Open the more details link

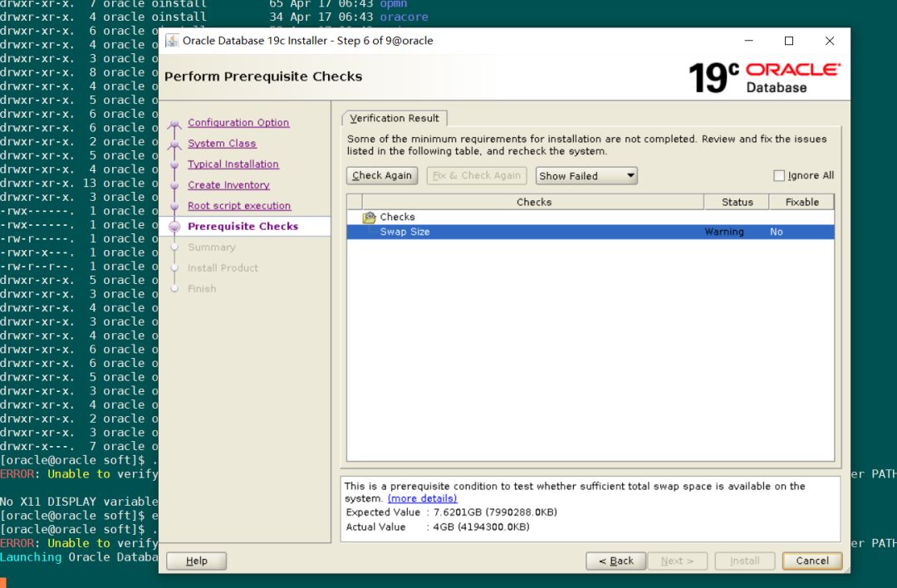(x=422, y=499)
